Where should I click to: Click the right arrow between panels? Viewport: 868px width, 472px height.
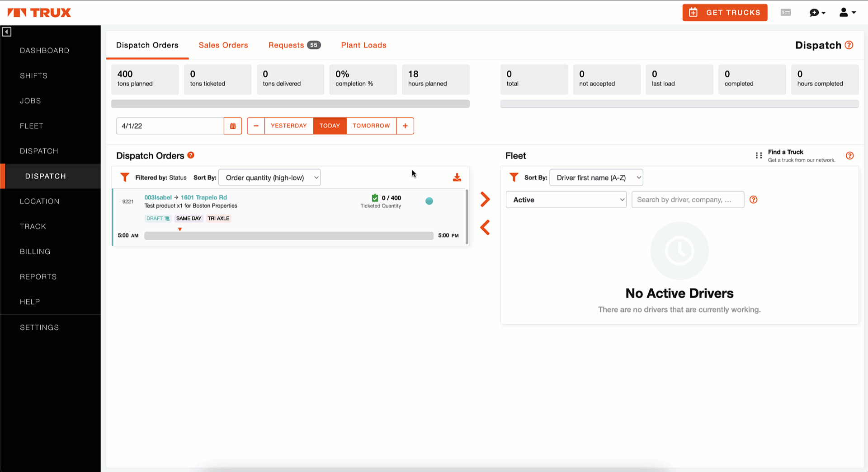tap(485, 199)
